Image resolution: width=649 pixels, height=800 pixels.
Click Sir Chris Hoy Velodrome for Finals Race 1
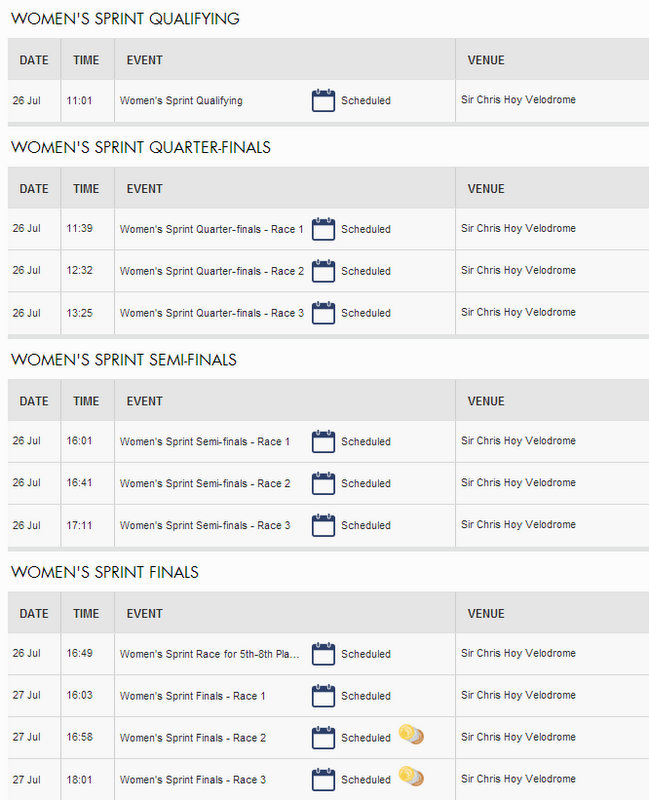click(x=518, y=696)
